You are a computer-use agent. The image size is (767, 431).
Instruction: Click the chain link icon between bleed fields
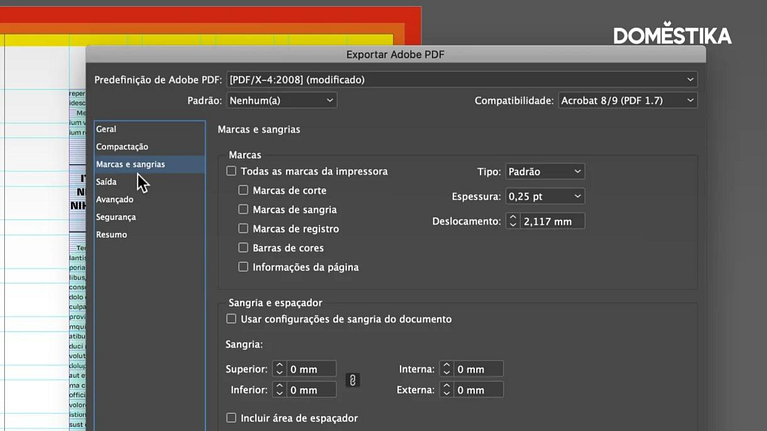click(x=352, y=380)
